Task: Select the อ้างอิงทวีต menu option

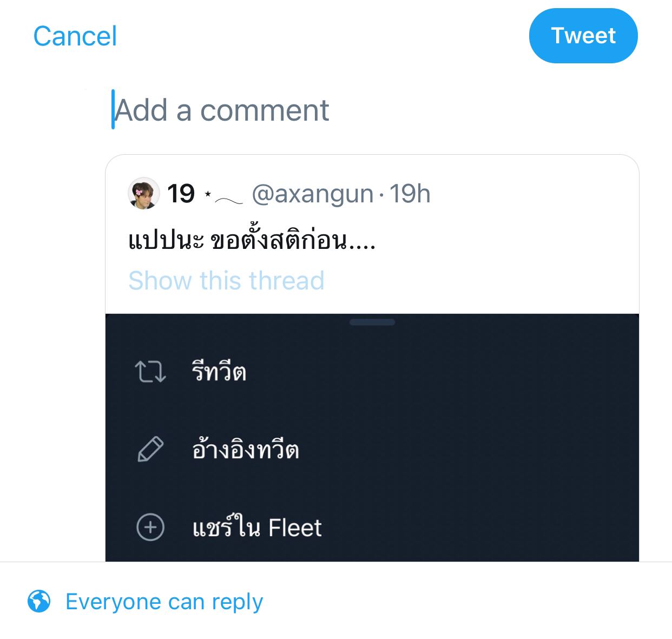Action: 245,450
